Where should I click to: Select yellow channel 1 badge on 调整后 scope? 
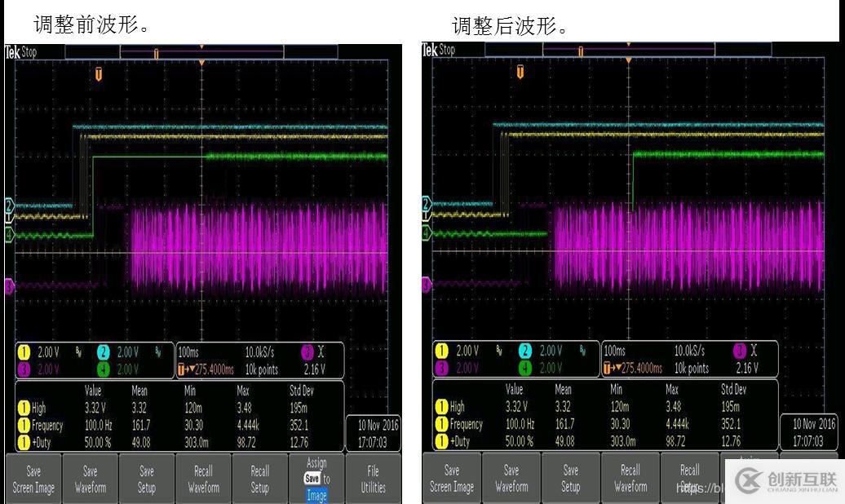click(441, 351)
